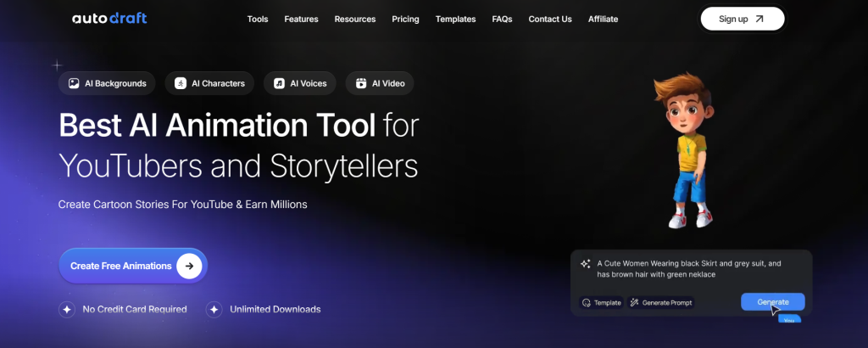The height and width of the screenshot is (348, 868).
Task: Go to the Pricing page
Action: [x=405, y=19]
